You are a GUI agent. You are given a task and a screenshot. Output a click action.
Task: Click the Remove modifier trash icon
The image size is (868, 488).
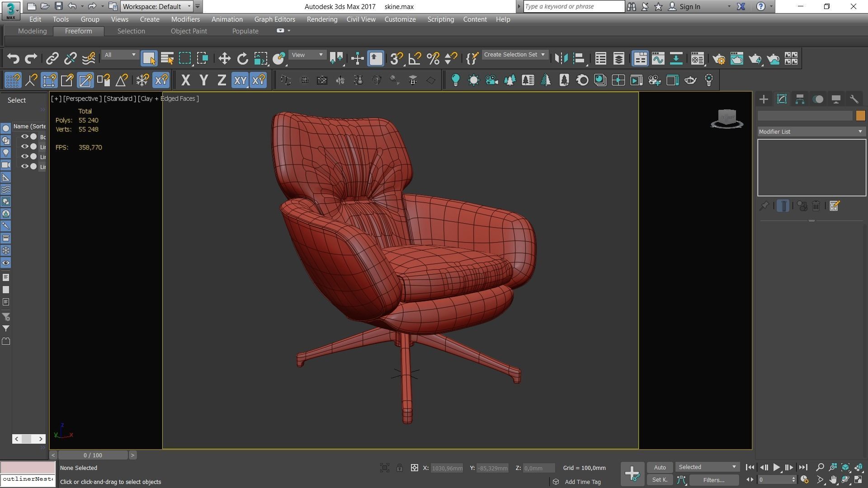(816, 206)
